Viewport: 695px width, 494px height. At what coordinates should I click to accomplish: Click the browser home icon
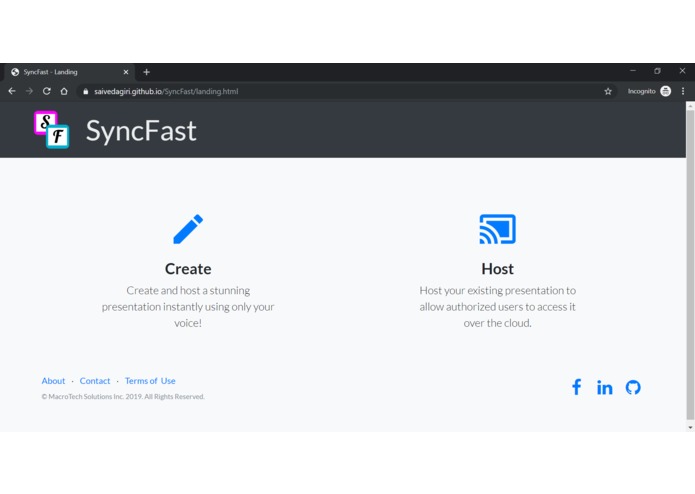coord(64,91)
